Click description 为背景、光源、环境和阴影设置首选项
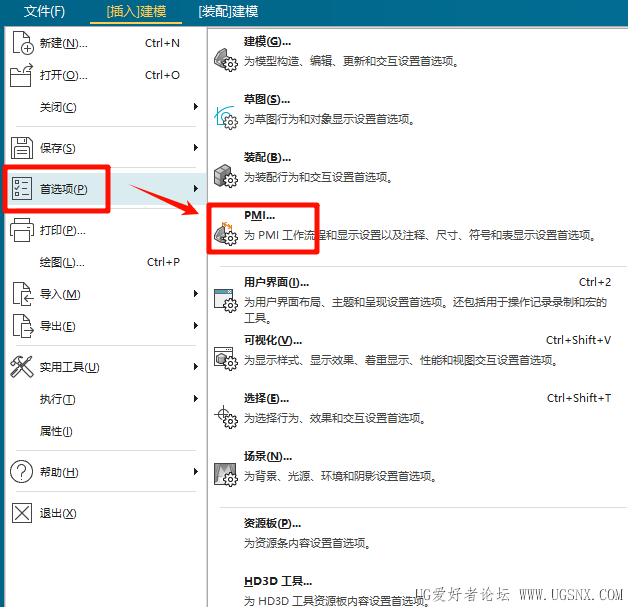This screenshot has width=628, height=607. pyautogui.click(x=340, y=476)
